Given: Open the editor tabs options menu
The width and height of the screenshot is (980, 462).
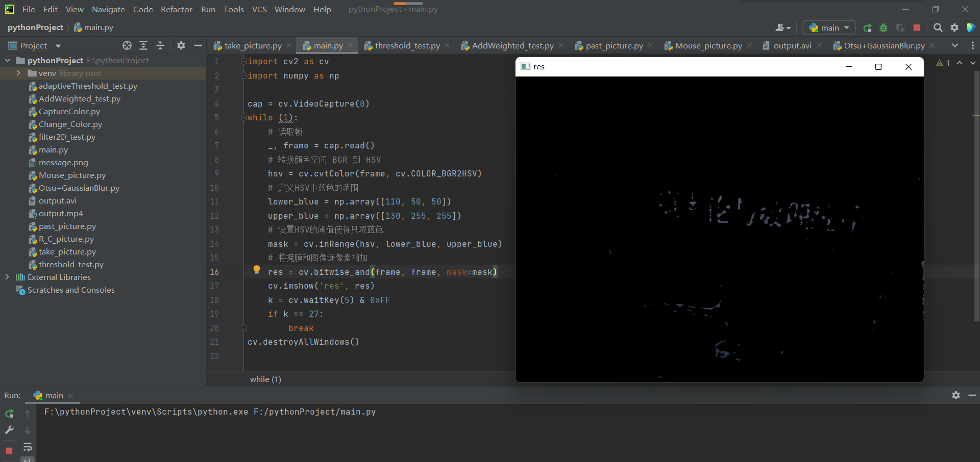Looking at the screenshot, I should [972, 45].
